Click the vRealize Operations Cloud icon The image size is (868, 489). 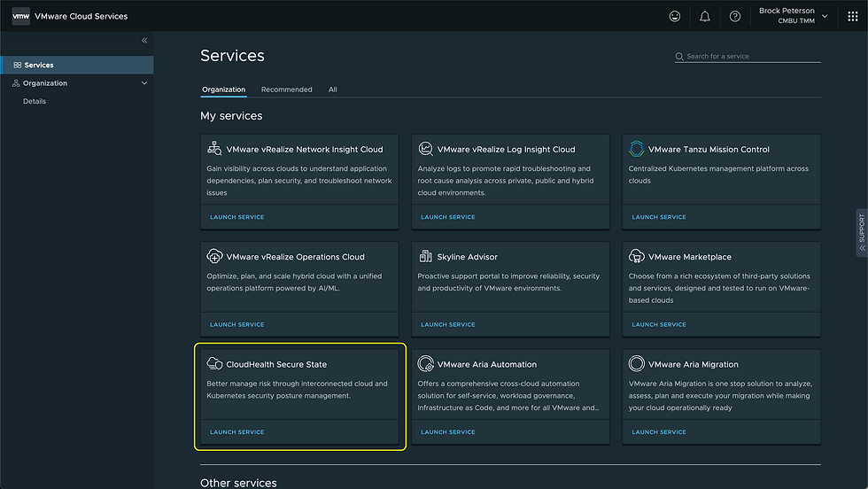click(214, 256)
